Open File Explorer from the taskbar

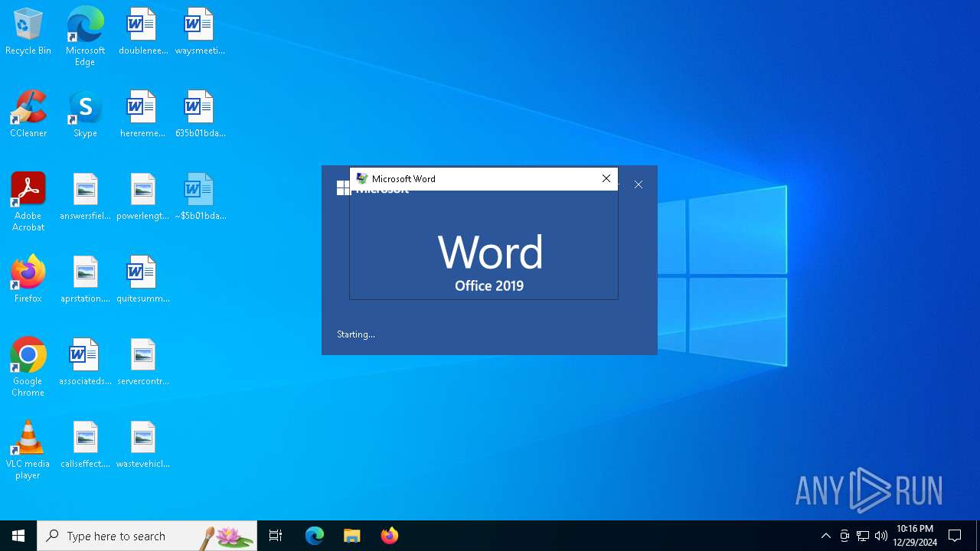[351, 536]
